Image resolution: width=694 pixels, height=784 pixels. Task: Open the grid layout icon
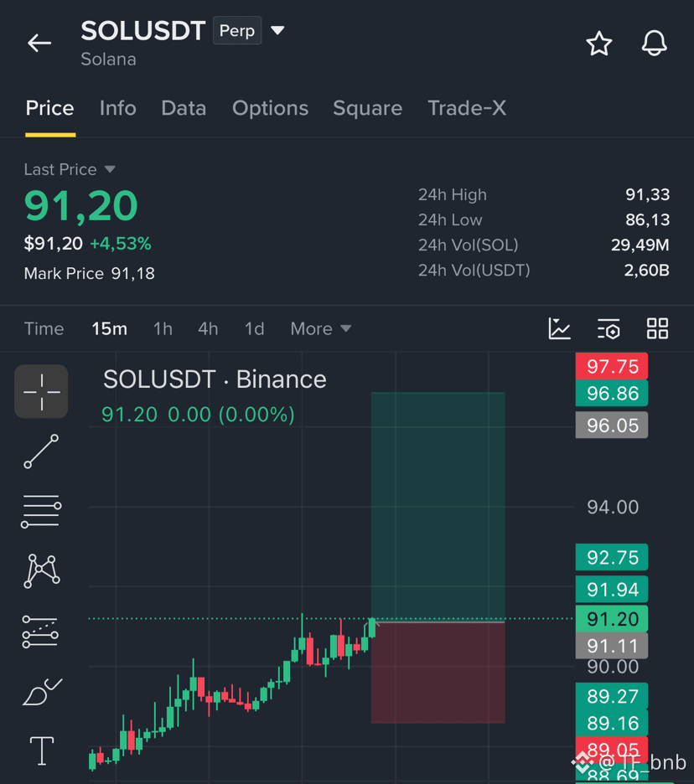(x=657, y=329)
